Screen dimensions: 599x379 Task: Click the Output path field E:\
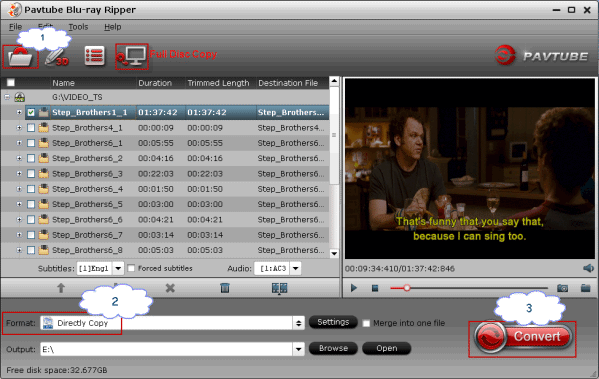click(x=167, y=349)
